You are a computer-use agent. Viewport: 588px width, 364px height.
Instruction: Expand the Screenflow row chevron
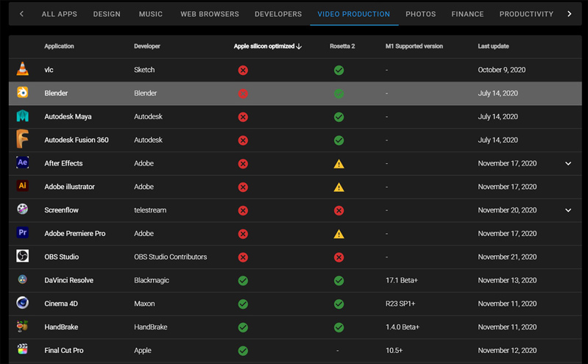click(x=568, y=210)
